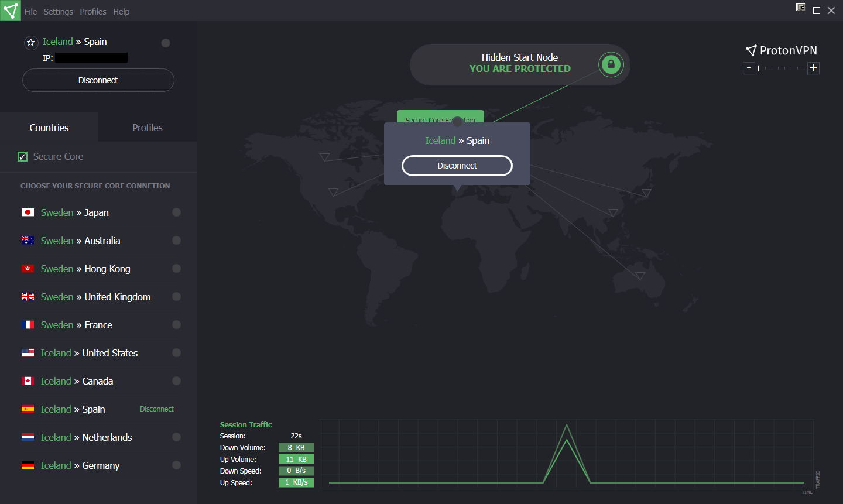The height and width of the screenshot is (504, 843).
Task: Open the Settings menu
Action: [x=58, y=12]
